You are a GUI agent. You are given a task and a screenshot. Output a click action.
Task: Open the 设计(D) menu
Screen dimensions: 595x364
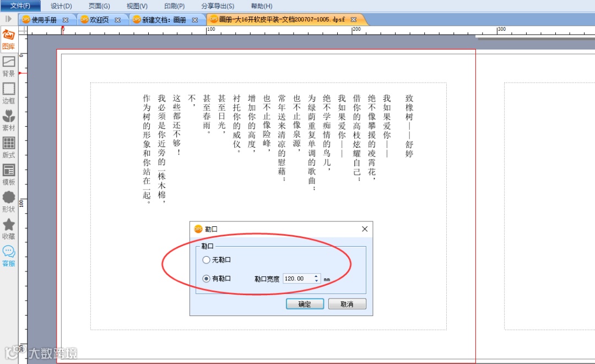click(x=61, y=6)
